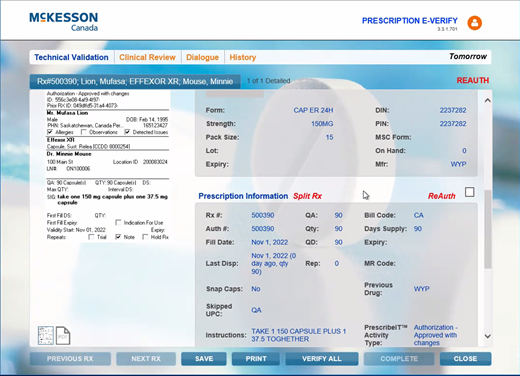The height and width of the screenshot is (376, 520).
Task: Open the PDF document icon
Action: pyautogui.click(x=63, y=335)
